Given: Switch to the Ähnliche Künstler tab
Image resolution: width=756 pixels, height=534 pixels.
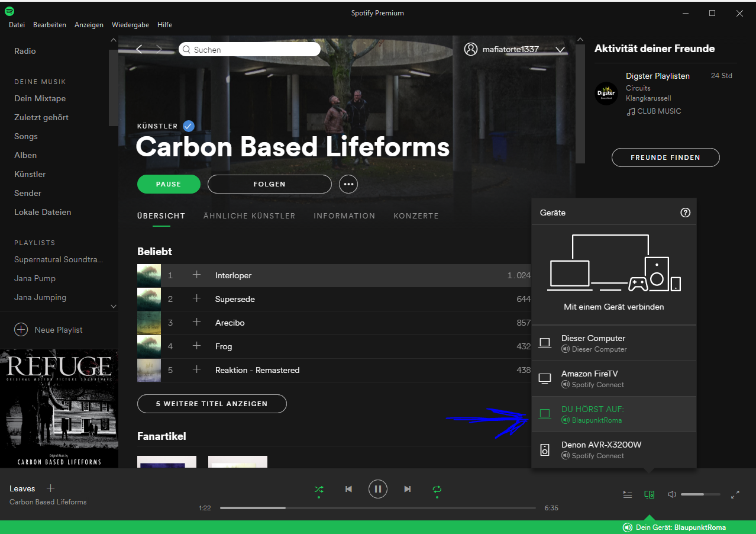Looking at the screenshot, I should 249,215.
